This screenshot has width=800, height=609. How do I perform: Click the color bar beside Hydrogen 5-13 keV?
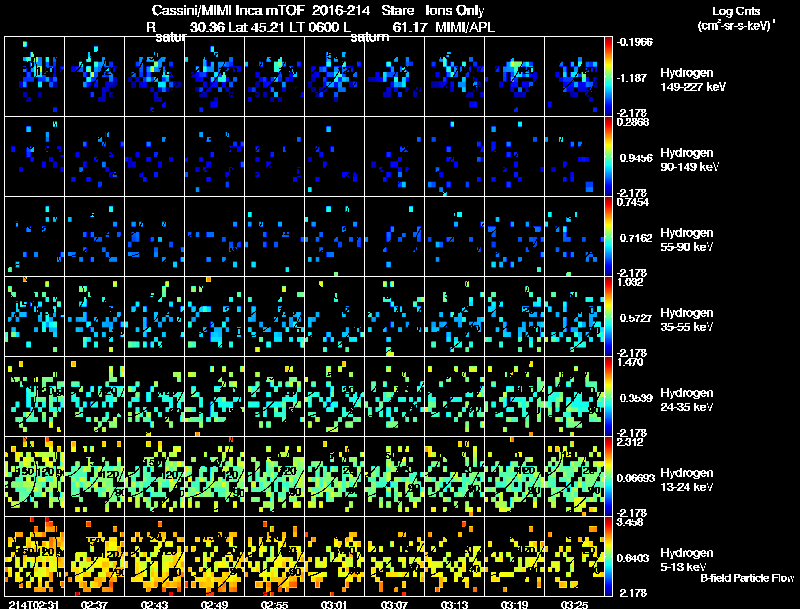coord(608,556)
